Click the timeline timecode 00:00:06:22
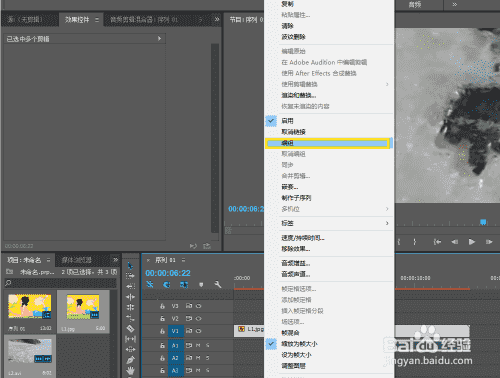 coord(168,273)
